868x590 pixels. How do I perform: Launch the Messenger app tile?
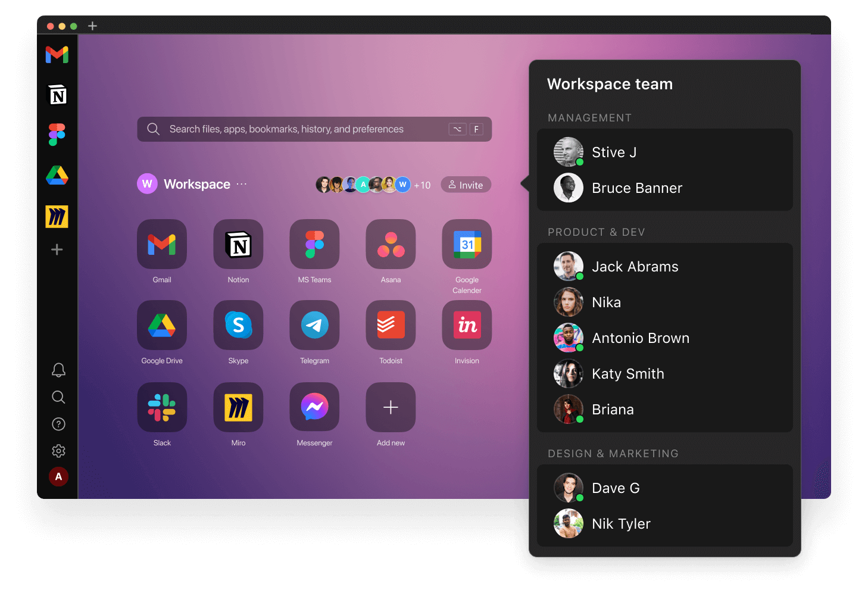pos(314,407)
